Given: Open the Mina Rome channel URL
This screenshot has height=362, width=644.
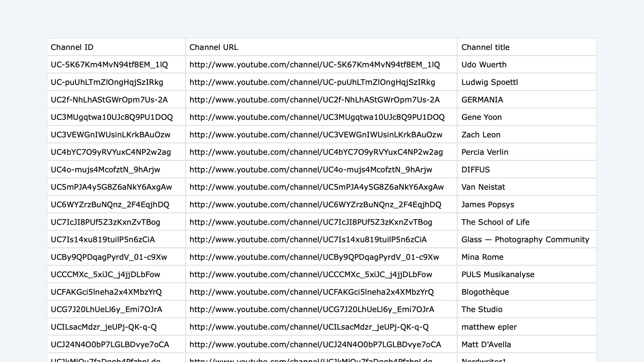Looking at the screenshot, I should 314,257.
